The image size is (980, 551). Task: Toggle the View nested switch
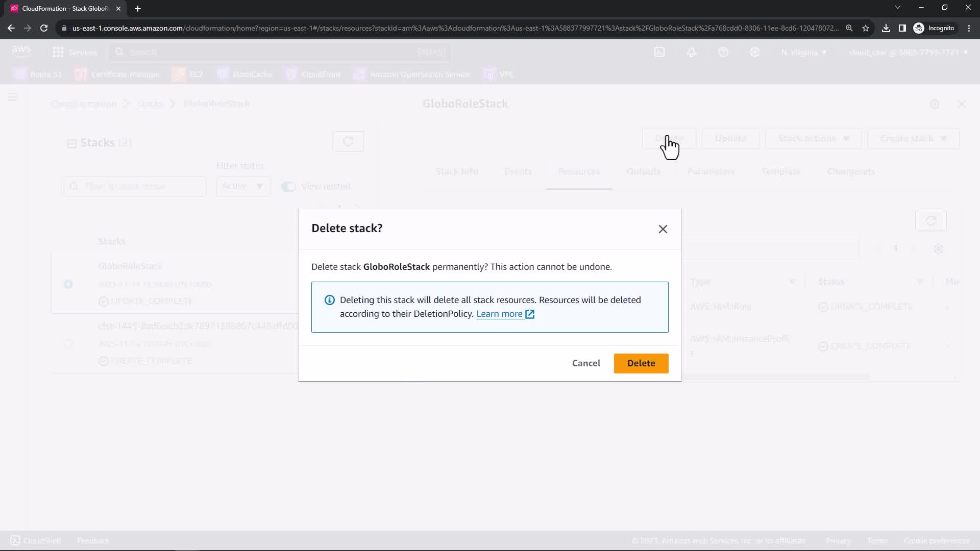pos(288,186)
